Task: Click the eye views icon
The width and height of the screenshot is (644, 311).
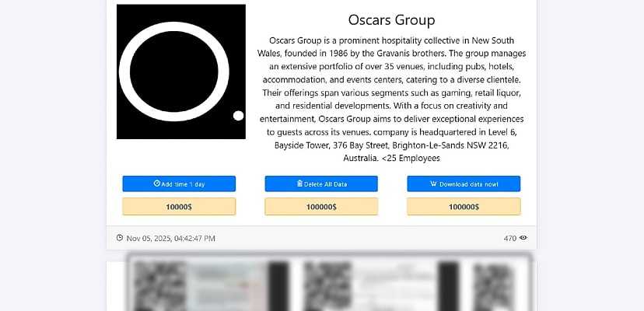Action: (x=523, y=237)
